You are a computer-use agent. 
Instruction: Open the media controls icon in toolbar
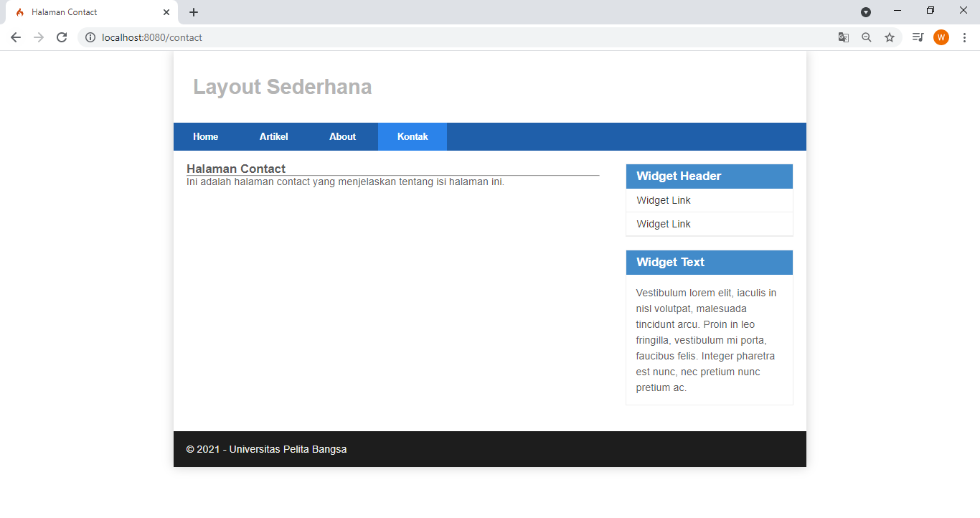918,37
